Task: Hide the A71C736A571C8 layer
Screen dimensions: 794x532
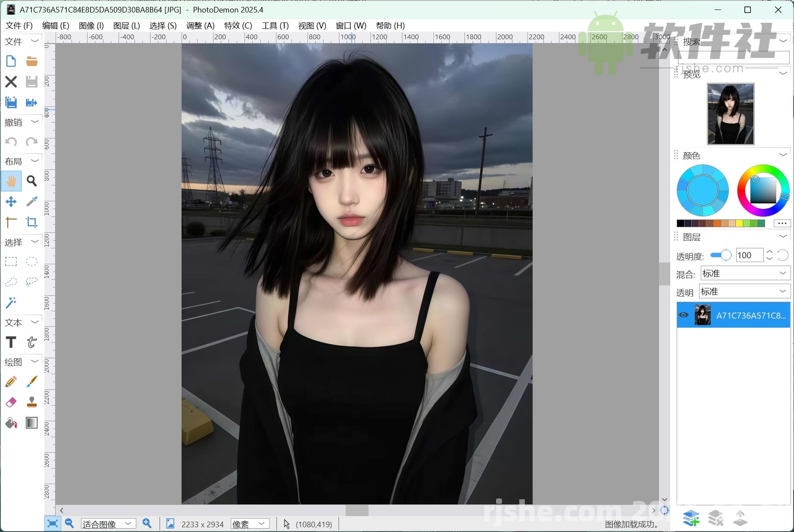Action: pos(683,315)
